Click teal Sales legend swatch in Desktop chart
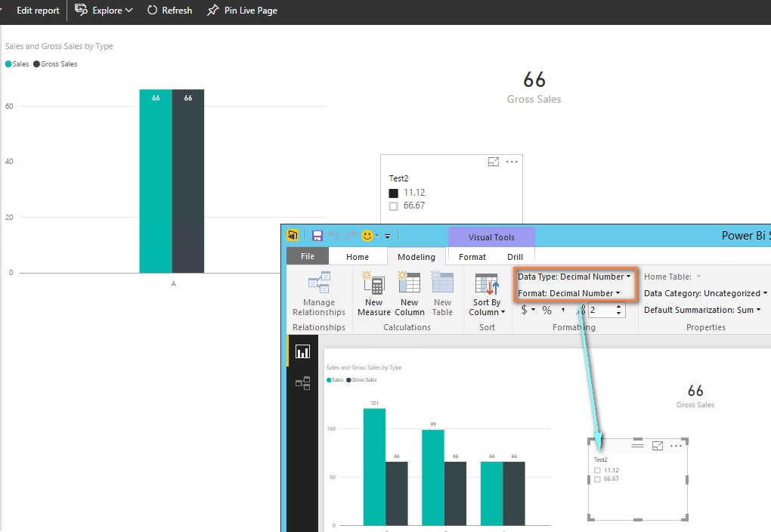 click(329, 380)
